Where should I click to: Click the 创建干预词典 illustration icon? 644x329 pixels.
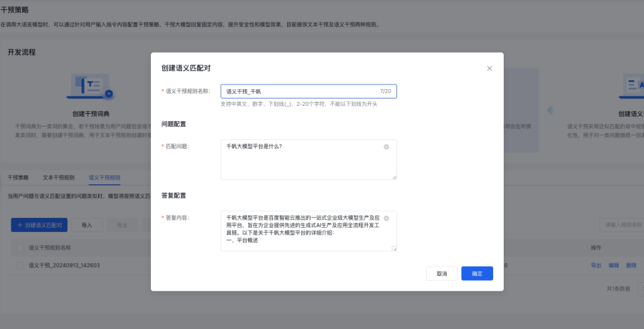91,86
